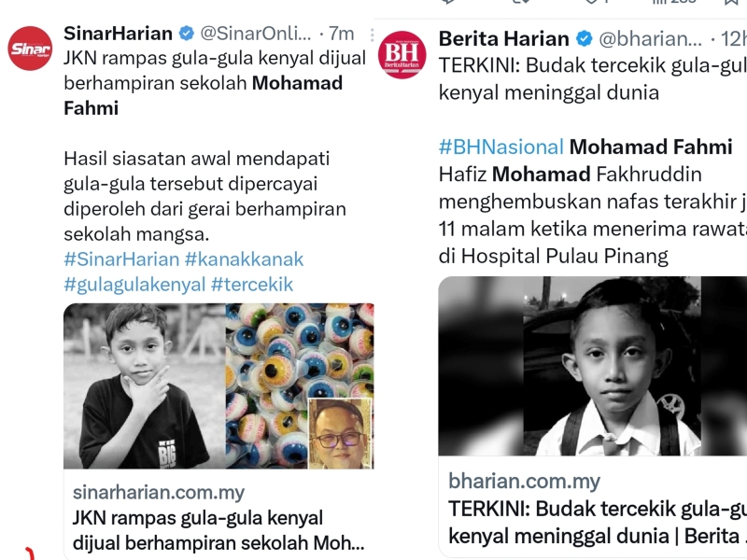This screenshot has width=747, height=560.
Task: Open schoolboy in uniform preview image
Action: [x=593, y=366]
